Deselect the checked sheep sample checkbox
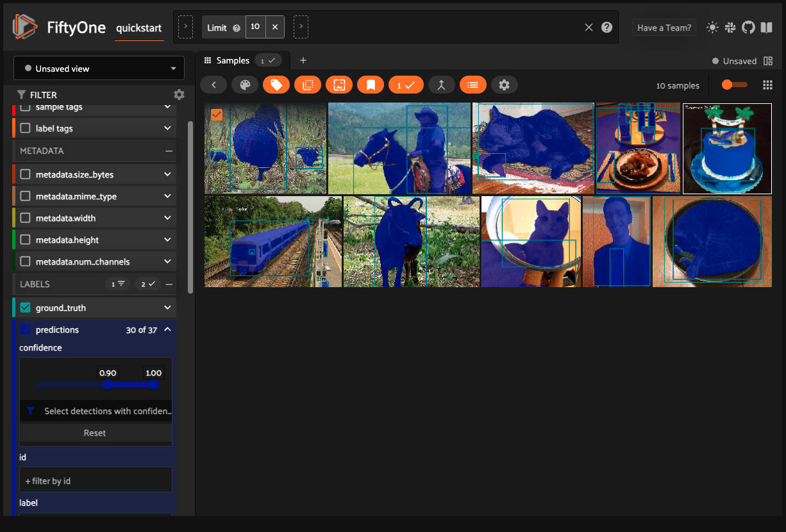The width and height of the screenshot is (786, 532). tap(217, 114)
